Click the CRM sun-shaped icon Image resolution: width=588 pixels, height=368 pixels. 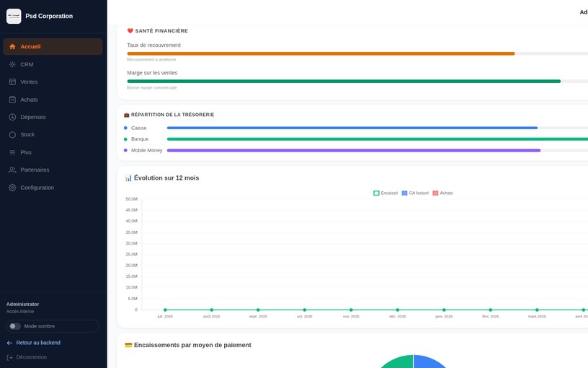pyautogui.click(x=12, y=65)
